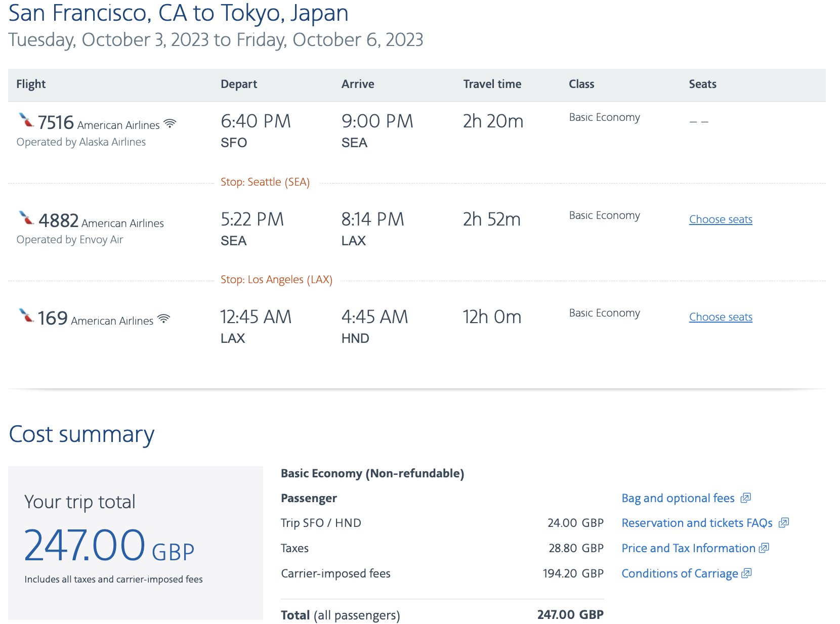Click external-link icon beside Reservation and tickets FAQs

pyautogui.click(x=784, y=523)
